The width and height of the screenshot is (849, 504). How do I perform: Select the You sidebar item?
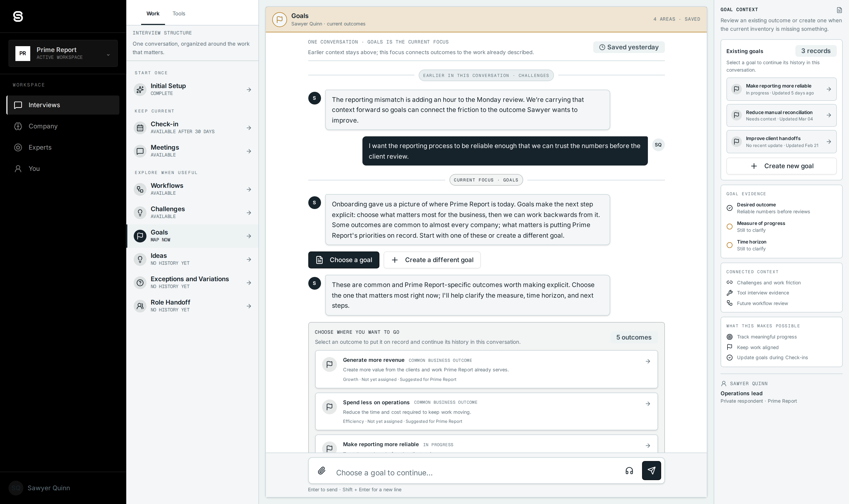click(63, 168)
